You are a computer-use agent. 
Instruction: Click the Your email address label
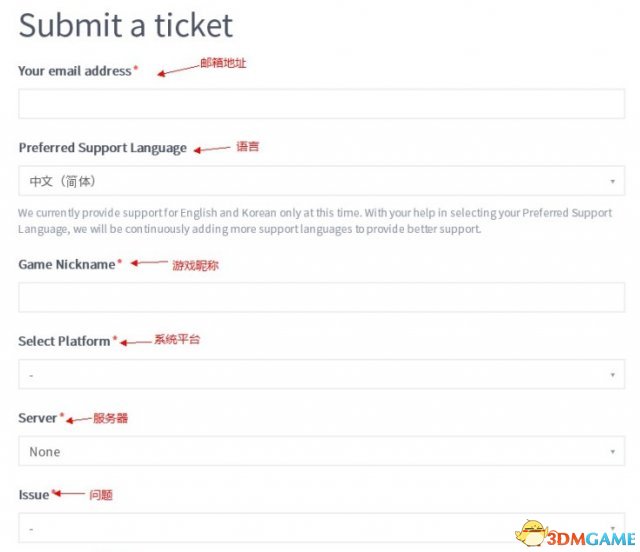[75, 71]
